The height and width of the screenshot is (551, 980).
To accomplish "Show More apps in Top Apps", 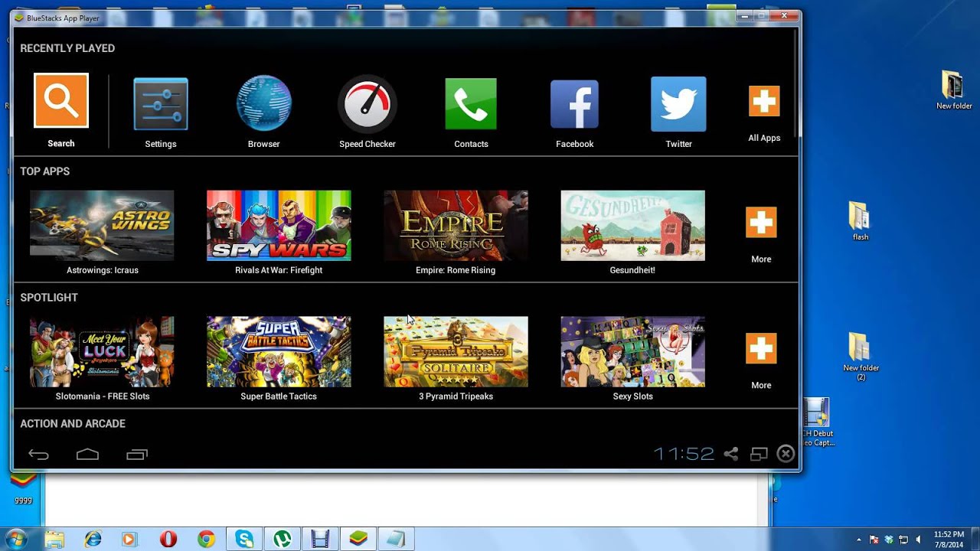I will (x=761, y=223).
